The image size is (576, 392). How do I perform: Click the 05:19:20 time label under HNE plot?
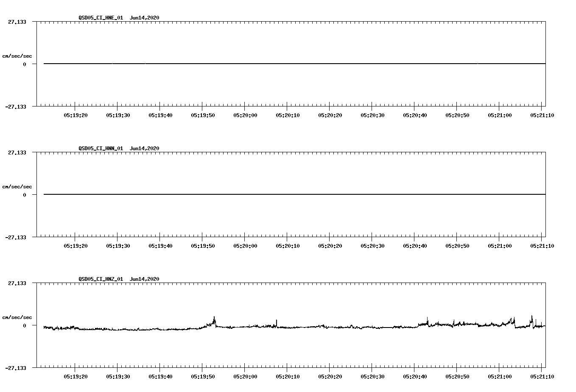click(x=76, y=115)
